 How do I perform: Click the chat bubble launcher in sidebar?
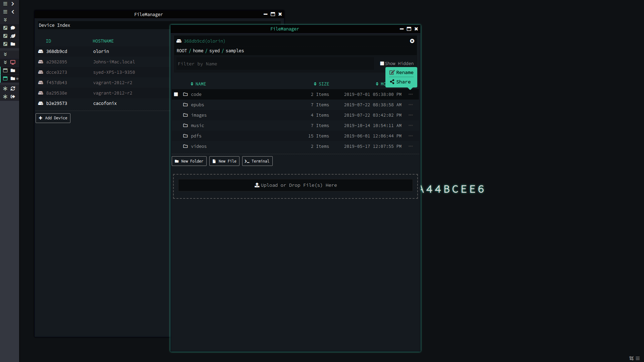tap(13, 28)
